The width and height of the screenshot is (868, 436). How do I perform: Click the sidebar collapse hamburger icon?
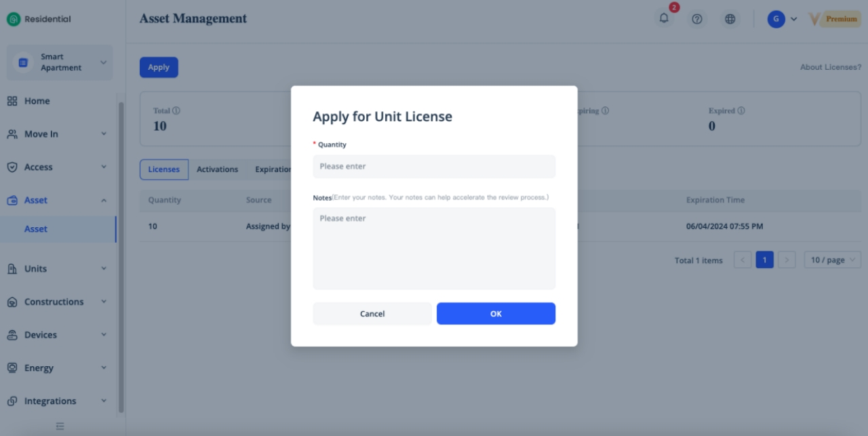pos(60,426)
